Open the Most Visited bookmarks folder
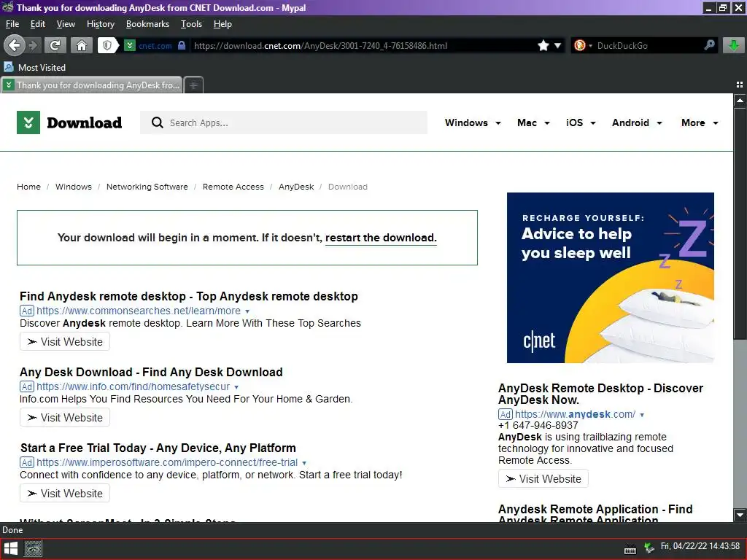The image size is (747, 560). tap(35, 67)
